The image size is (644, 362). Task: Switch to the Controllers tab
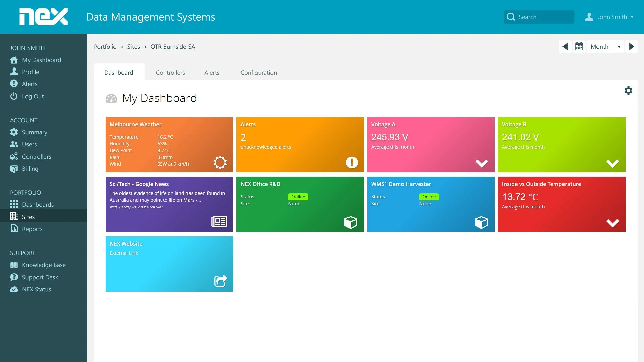pyautogui.click(x=170, y=72)
